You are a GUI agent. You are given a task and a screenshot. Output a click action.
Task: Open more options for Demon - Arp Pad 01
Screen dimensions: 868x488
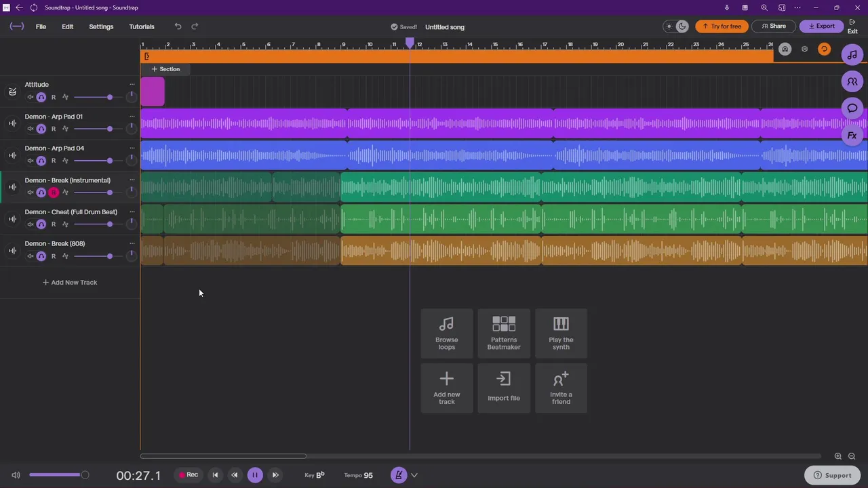pos(132,117)
